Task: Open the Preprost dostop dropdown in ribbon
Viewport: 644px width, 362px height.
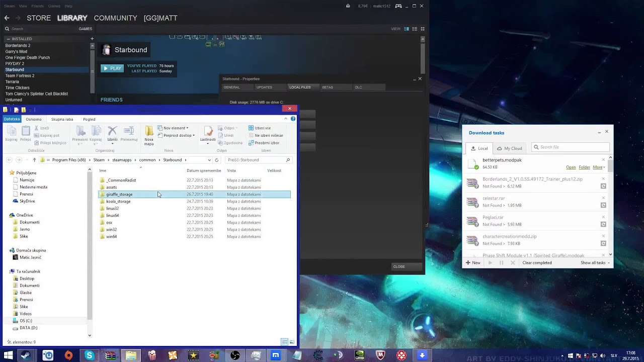Action: point(176,135)
